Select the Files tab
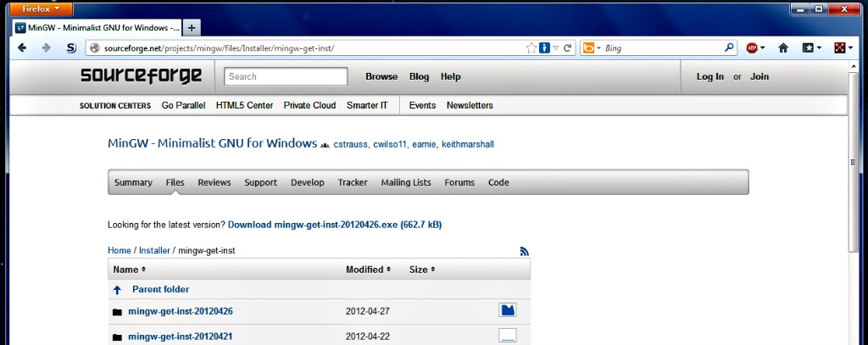This screenshot has height=345, width=868. [x=175, y=182]
